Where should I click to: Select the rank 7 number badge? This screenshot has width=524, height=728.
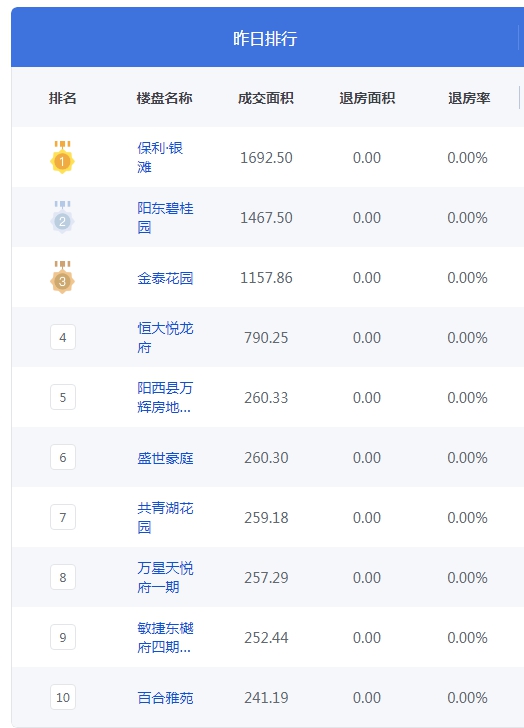pyautogui.click(x=63, y=517)
